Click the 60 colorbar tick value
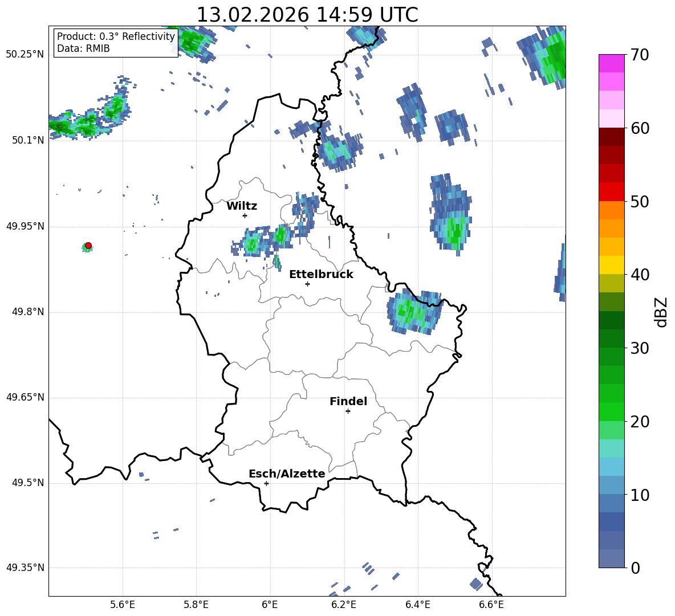 [x=640, y=128]
